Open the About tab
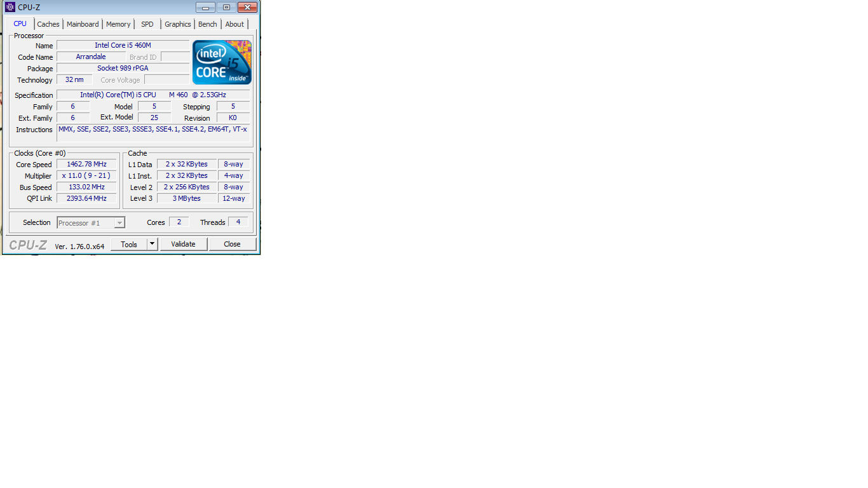 234,24
